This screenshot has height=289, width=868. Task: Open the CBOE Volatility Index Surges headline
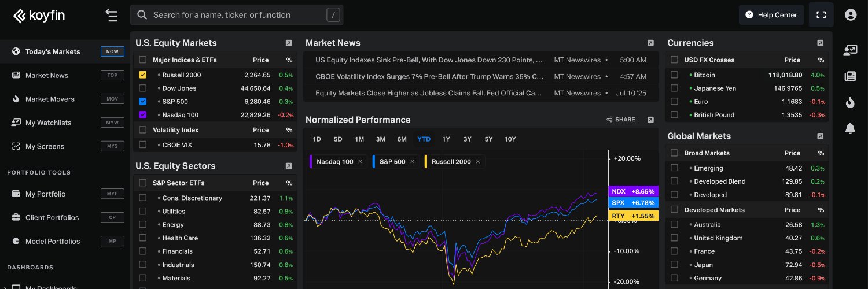[x=429, y=76]
